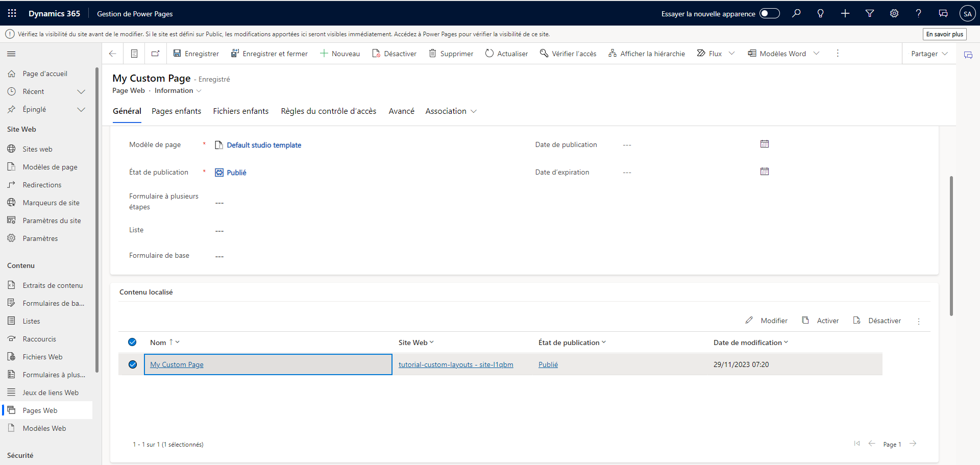Open calendar picker for Date d'expiration
Image resolution: width=980 pixels, height=465 pixels.
pyautogui.click(x=764, y=172)
